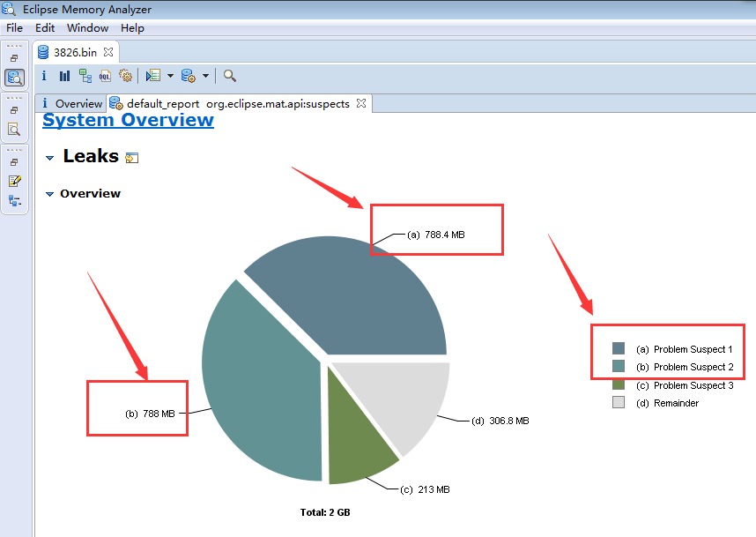
Task: Click the Find Object by address magnifier
Action: 229,76
